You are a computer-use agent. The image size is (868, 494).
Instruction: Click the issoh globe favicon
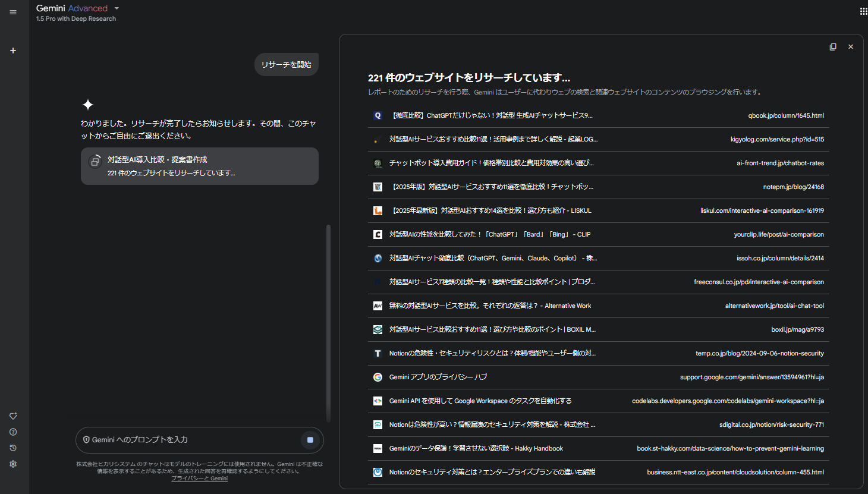[x=378, y=259]
